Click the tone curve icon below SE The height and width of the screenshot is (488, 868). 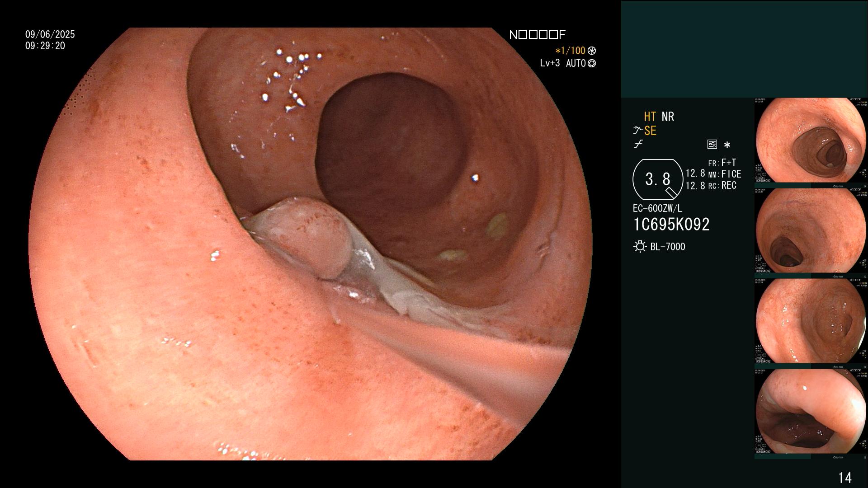638,144
